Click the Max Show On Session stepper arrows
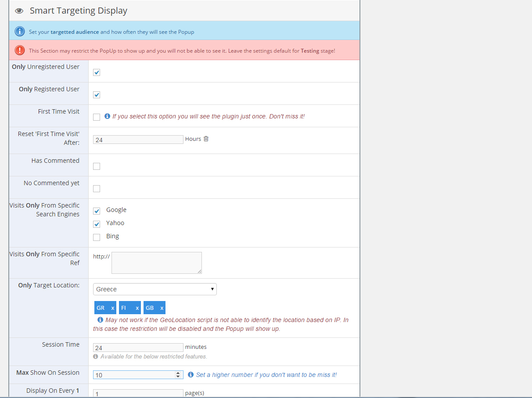532x398 pixels. [178, 375]
